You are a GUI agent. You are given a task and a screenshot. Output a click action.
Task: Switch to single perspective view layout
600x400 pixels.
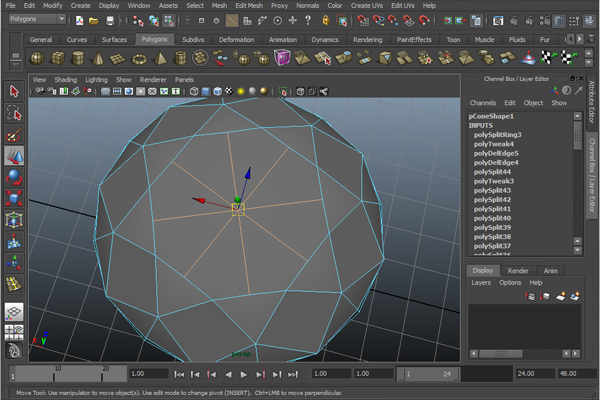click(x=14, y=312)
